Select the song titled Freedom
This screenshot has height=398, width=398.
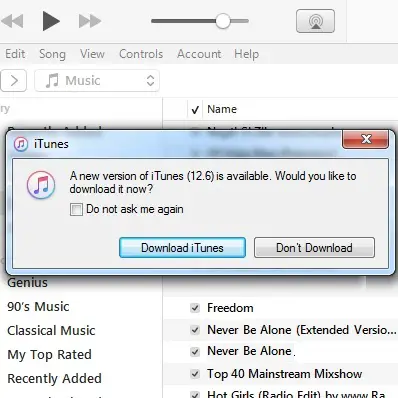(230, 308)
